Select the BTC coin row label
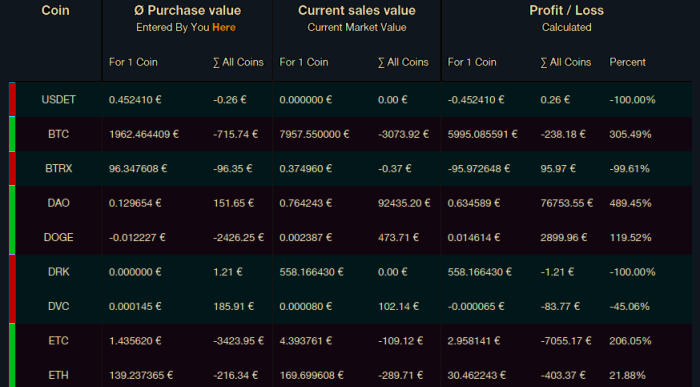The height and width of the screenshot is (387, 700). click(58, 134)
